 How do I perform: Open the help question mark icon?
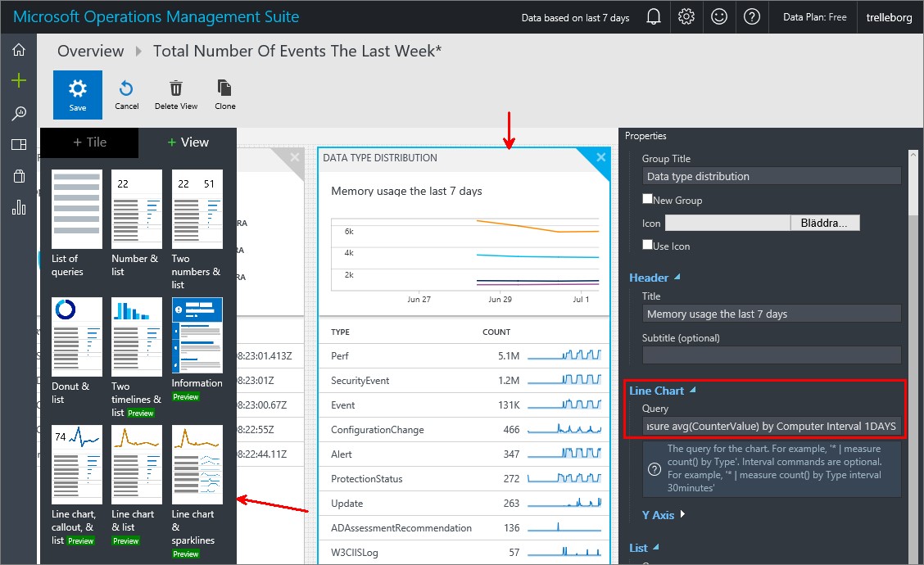tap(752, 16)
